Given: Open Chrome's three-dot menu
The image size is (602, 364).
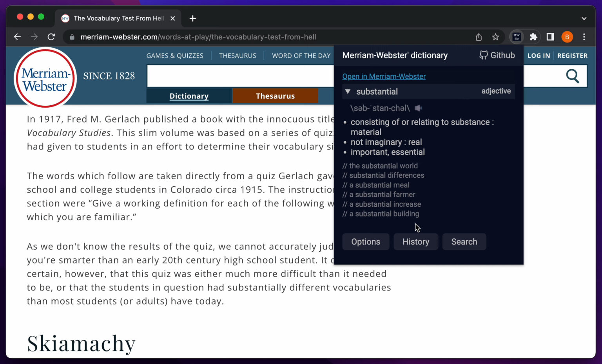Looking at the screenshot, I should (x=584, y=37).
